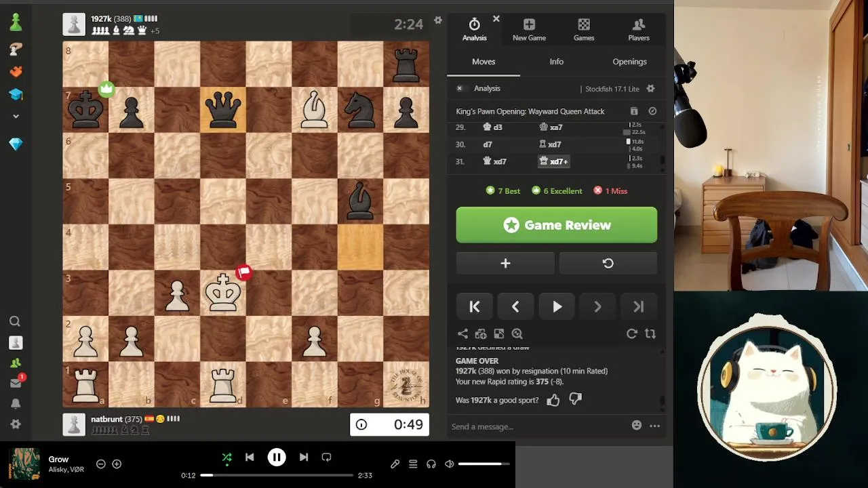Open messages envelope with notification badge
This screenshot has height=488, width=868.
pyautogui.click(x=16, y=383)
